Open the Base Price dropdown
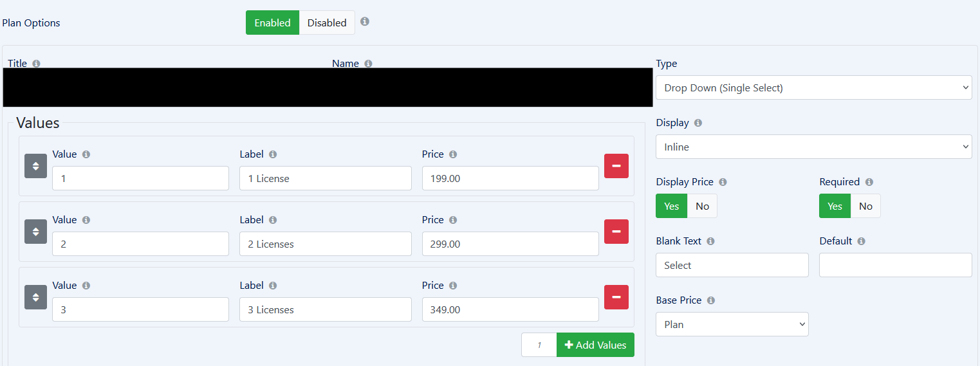 click(x=732, y=324)
